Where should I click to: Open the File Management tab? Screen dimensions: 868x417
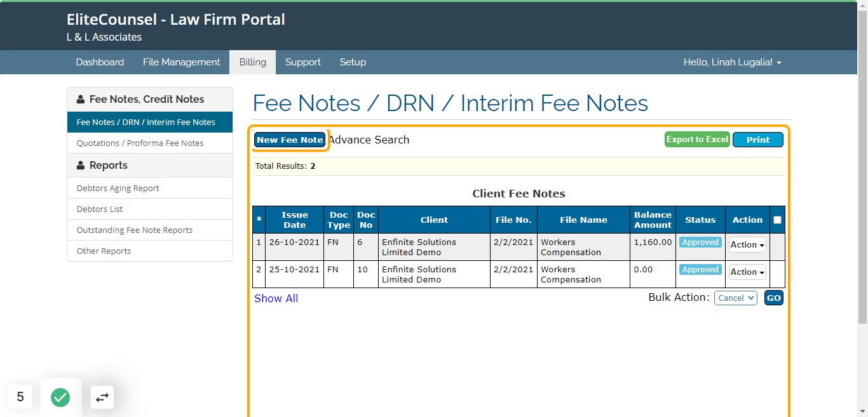pyautogui.click(x=181, y=62)
